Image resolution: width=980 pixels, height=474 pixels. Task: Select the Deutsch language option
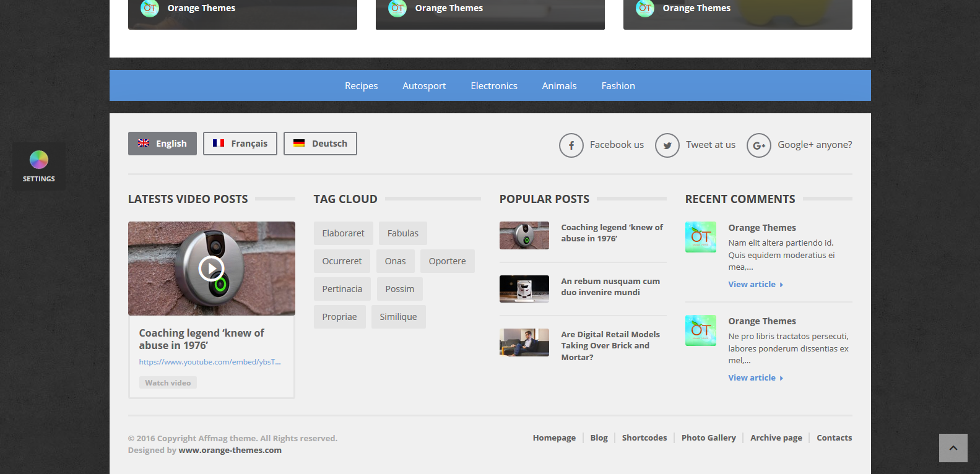(320, 144)
